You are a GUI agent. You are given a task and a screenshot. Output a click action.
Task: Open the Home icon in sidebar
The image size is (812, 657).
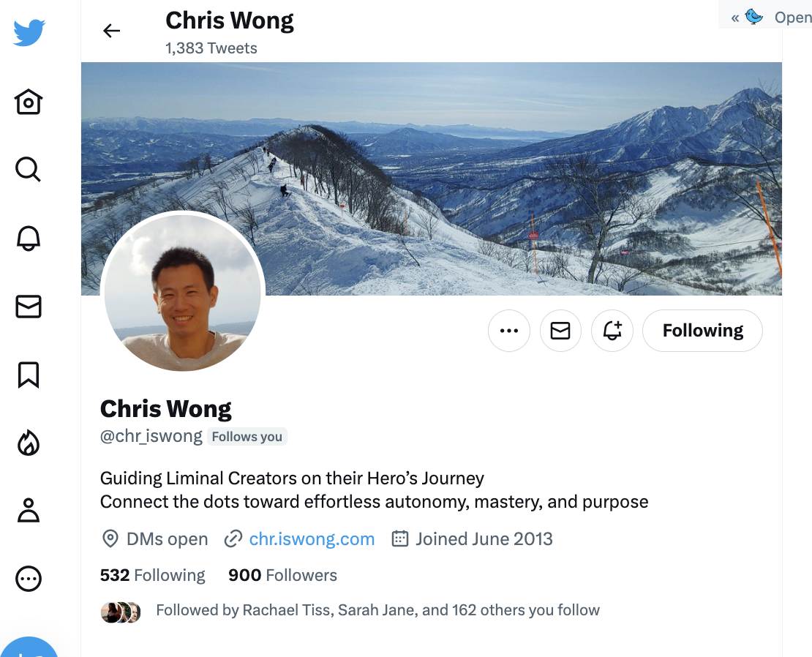coord(29,102)
